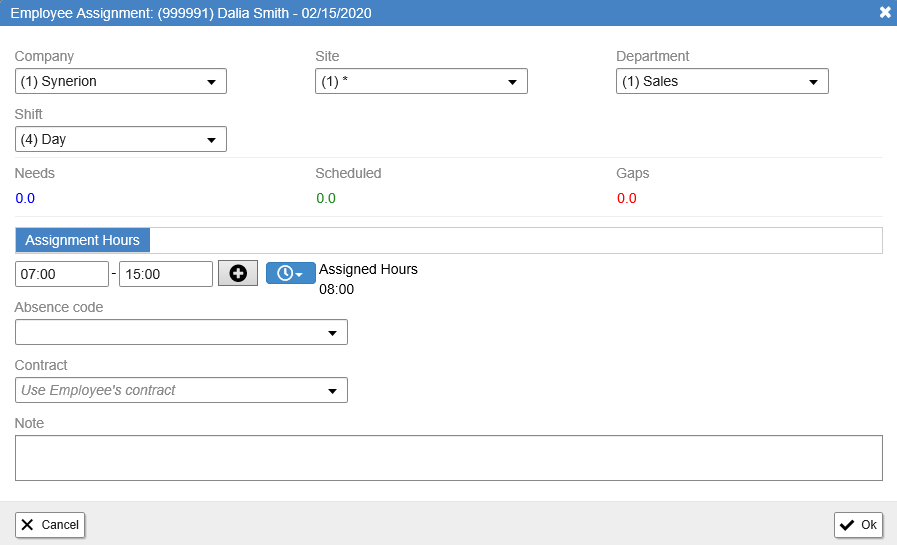Open the Company dropdown showing Synerion
The image size is (897, 545).
point(121,82)
